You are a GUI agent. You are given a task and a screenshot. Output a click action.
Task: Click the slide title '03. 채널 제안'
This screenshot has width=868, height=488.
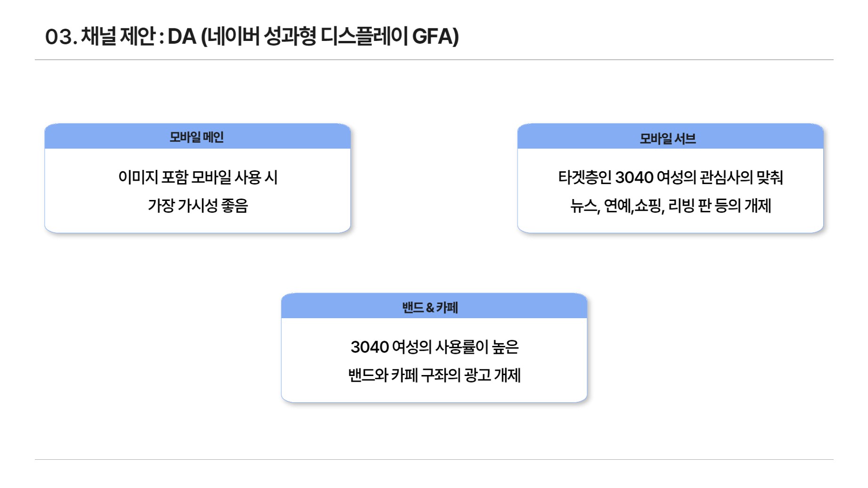100,36
